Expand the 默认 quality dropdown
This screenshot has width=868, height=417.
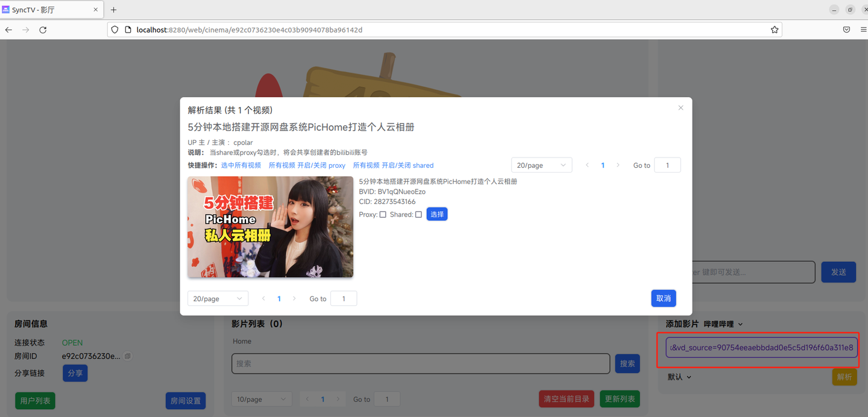point(679,377)
